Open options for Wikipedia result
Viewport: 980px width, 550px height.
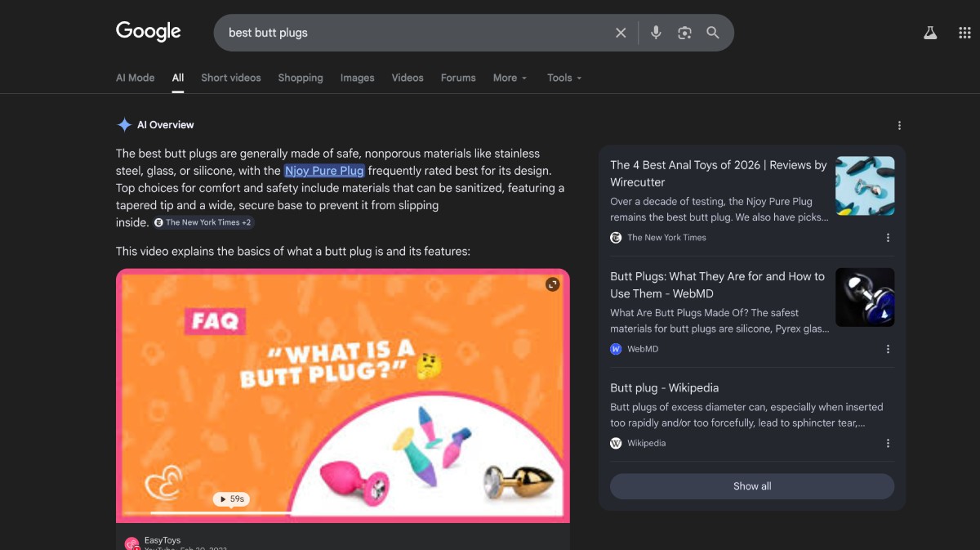(888, 443)
